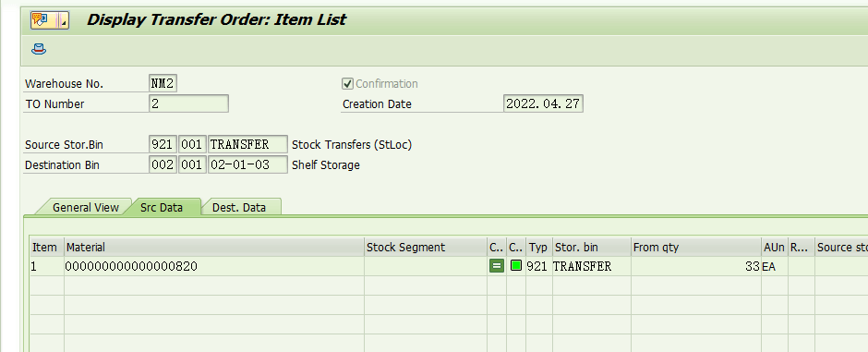The height and width of the screenshot is (352, 868).
Task: Expand the small dropdown arrow beside the title icon
Action: pyautogui.click(x=65, y=20)
